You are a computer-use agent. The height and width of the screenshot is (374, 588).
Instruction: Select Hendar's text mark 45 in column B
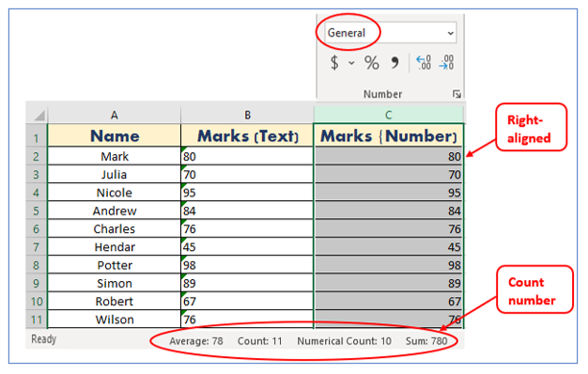247,247
